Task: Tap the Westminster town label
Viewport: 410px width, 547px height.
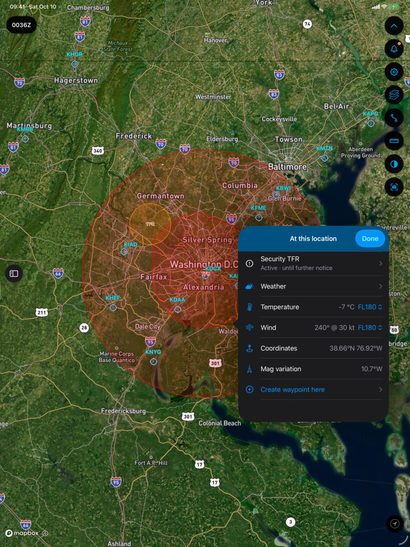Action: coord(213,97)
